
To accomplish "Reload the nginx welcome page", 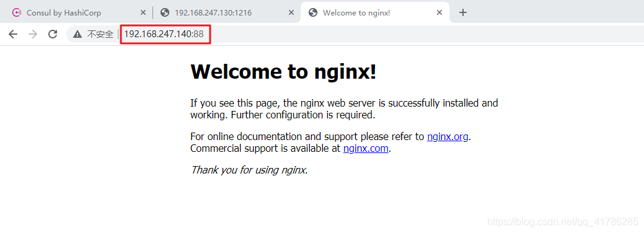I will (53, 34).
